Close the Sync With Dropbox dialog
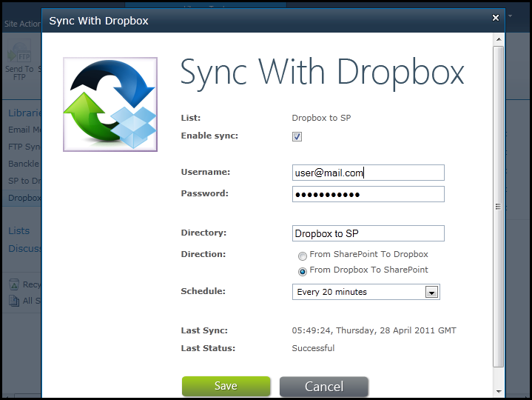Image resolution: width=532 pixels, height=400 pixels. pos(495,18)
